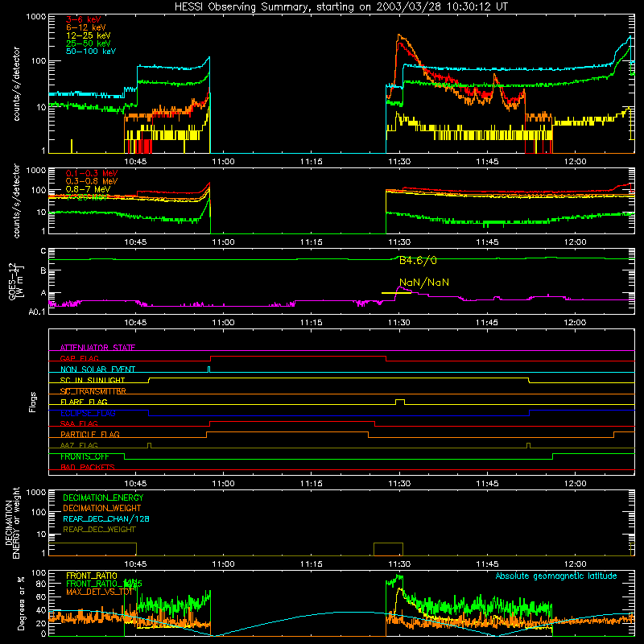The image size is (644, 644).
Task: Click the Degrees or % axis title
Action: [x=21, y=603]
